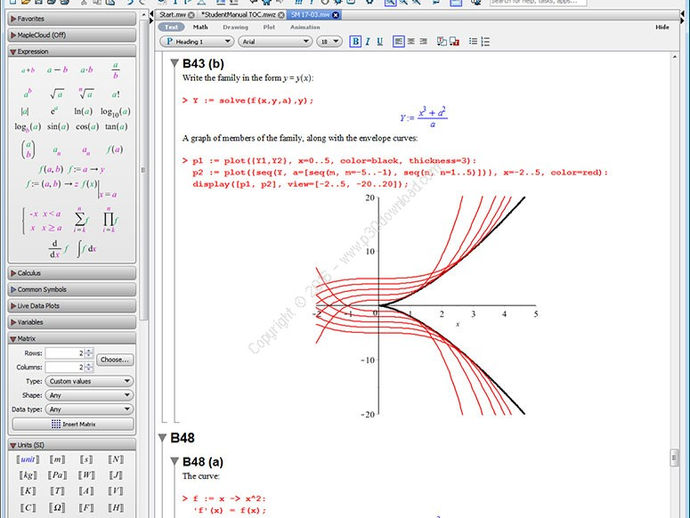This screenshot has height=518, width=690.
Task: Insert the factorial a! expression
Action: click(115, 94)
